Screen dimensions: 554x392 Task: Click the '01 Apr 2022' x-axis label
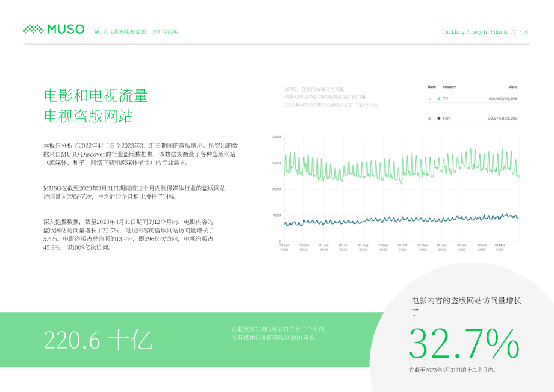click(x=284, y=247)
